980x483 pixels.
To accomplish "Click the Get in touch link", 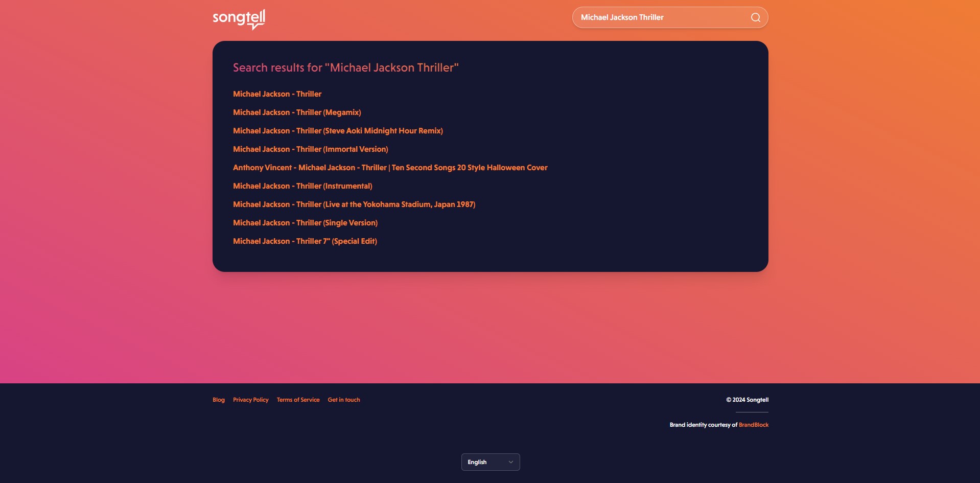I will coord(344,400).
